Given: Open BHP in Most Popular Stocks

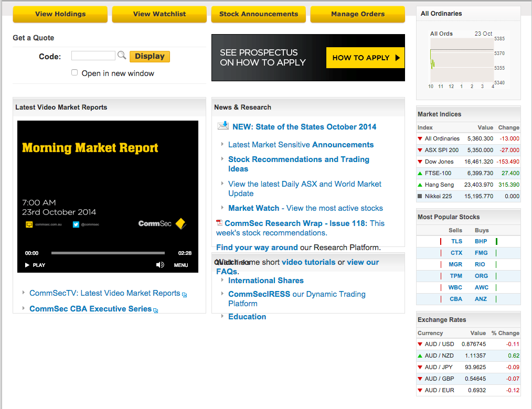Looking at the screenshot, I should [481, 241].
